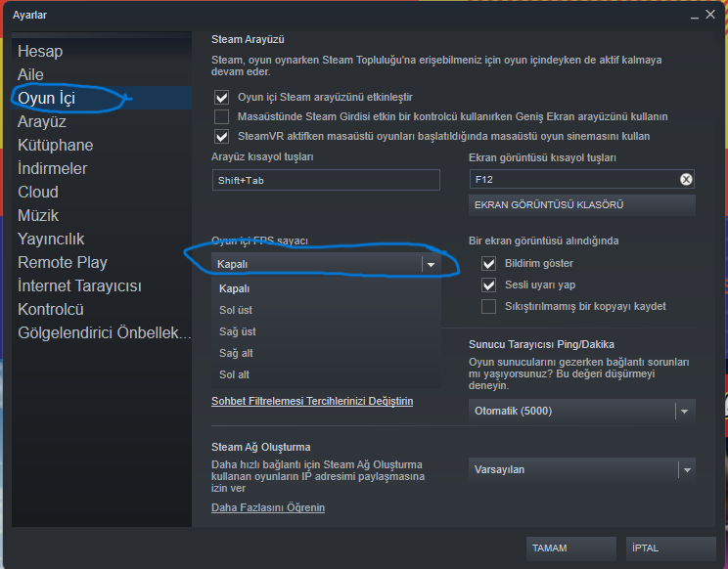This screenshot has height=569, width=728.
Task: Select the Oyun İçi category
Action: pyautogui.click(x=102, y=98)
